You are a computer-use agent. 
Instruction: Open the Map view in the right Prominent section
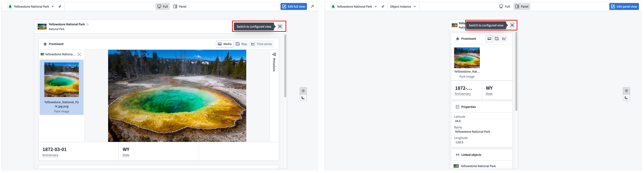tap(497, 38)
